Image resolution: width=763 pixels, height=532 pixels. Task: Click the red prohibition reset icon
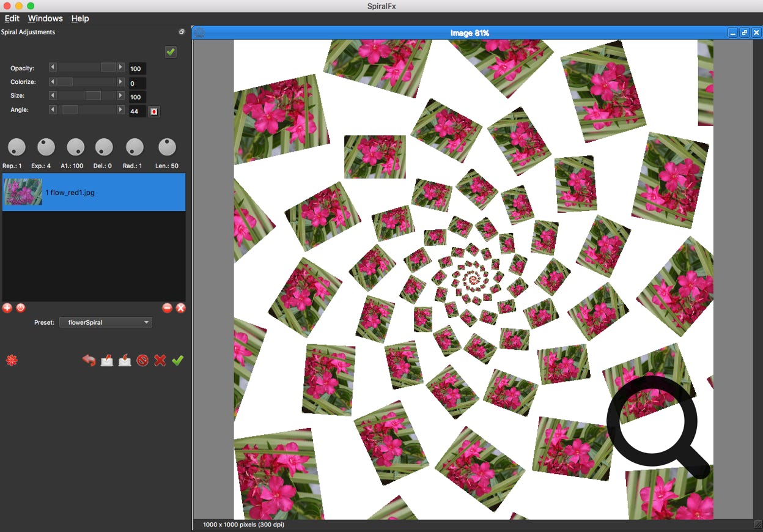click(x=142, y=361)
